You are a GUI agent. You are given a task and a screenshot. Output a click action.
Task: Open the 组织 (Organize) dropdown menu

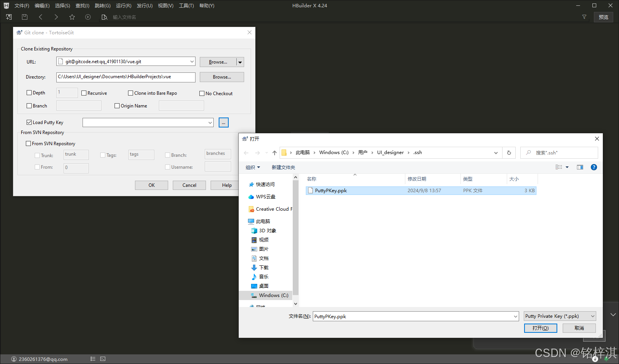tap(253, 167)
